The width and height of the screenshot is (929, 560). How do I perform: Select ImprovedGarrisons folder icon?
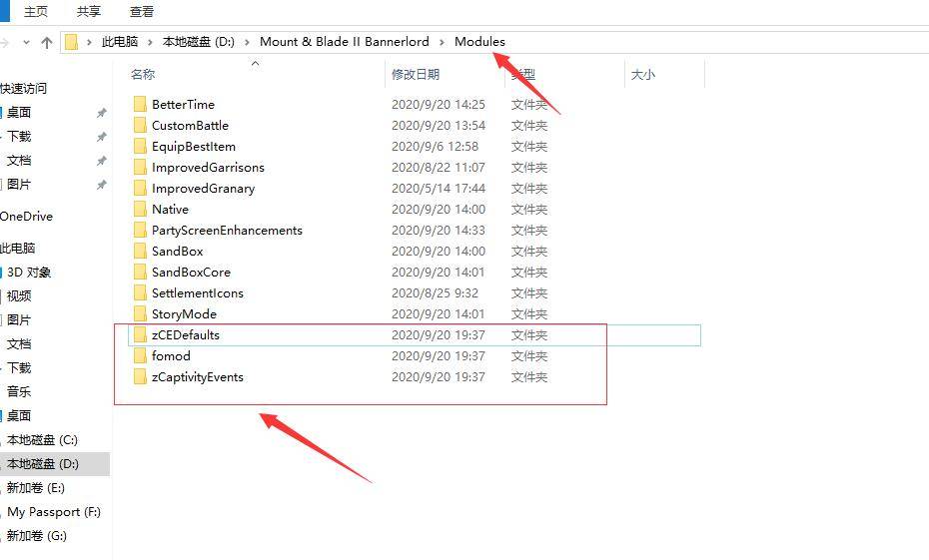coord(140,167)
